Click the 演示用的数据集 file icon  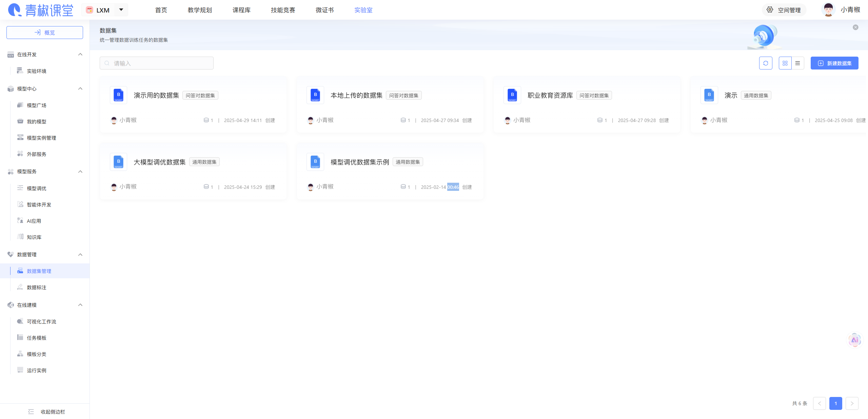(118, 95)
